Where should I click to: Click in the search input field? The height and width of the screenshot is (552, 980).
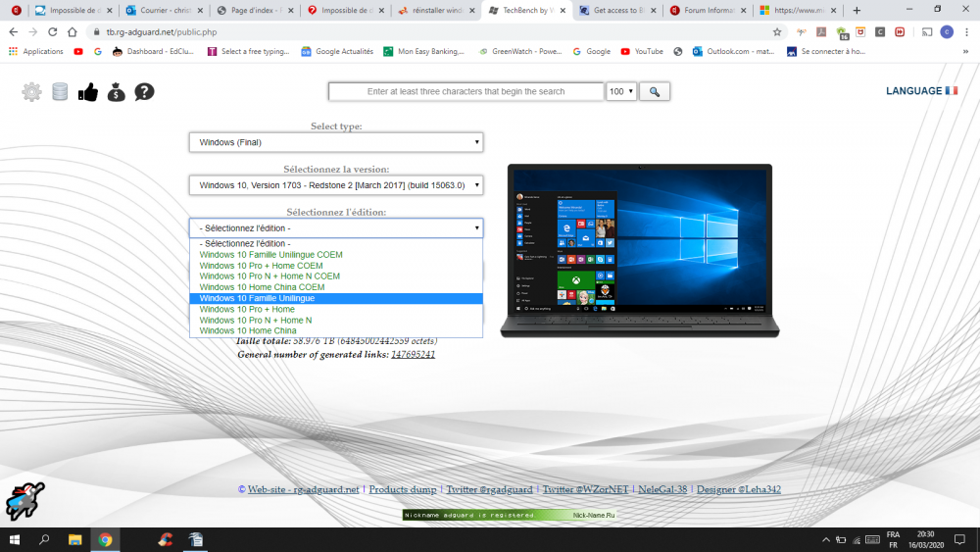tap(465, 91)
